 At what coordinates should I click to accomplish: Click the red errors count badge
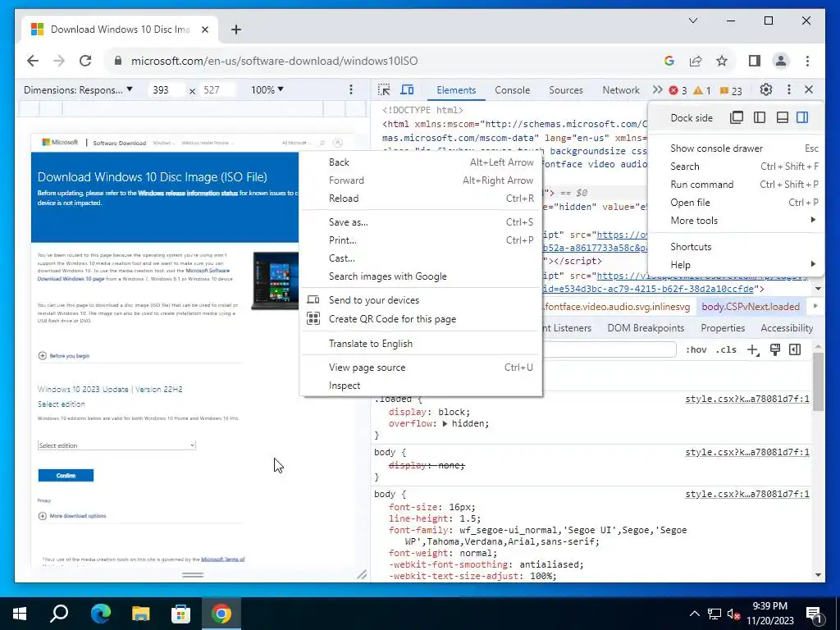pos(678,90)
